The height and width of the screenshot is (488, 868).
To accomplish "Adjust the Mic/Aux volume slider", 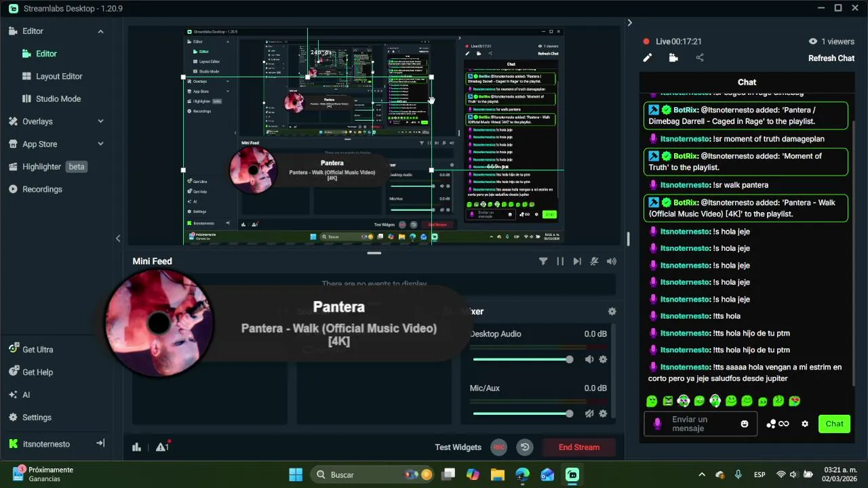I will [x=522, y=413].
